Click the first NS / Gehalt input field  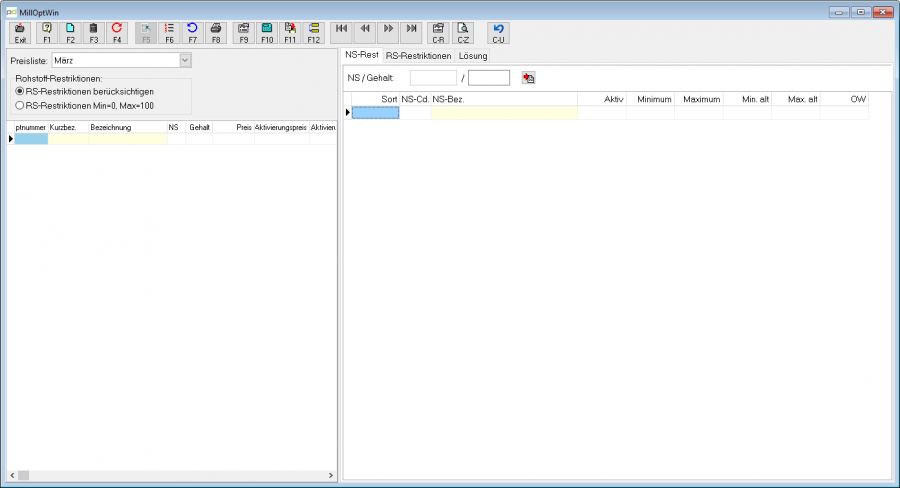(x=433, y=78)
